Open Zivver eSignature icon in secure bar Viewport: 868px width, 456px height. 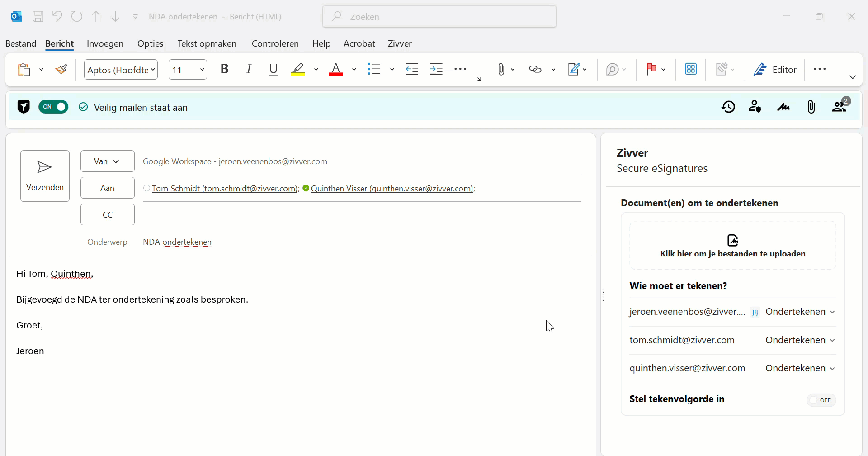tap(783, 107)
